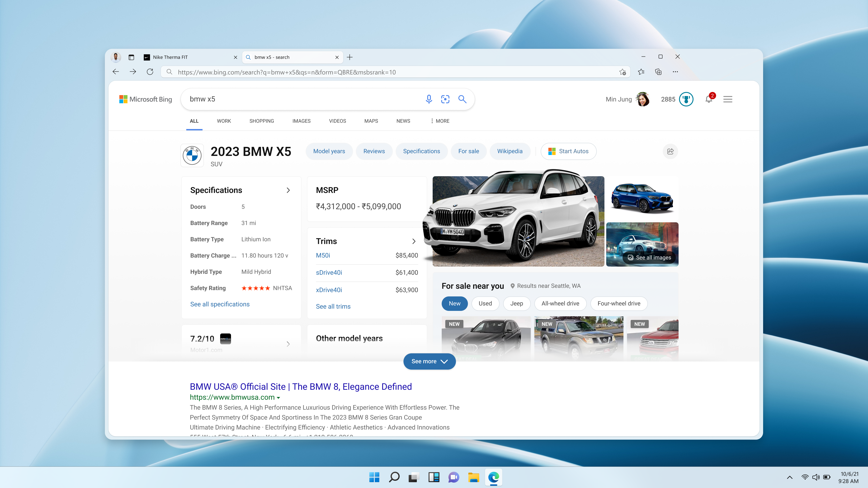Switch to NEWS search tab
The height and width of the screenshot is (488, 868).
(x=403, y=121)
